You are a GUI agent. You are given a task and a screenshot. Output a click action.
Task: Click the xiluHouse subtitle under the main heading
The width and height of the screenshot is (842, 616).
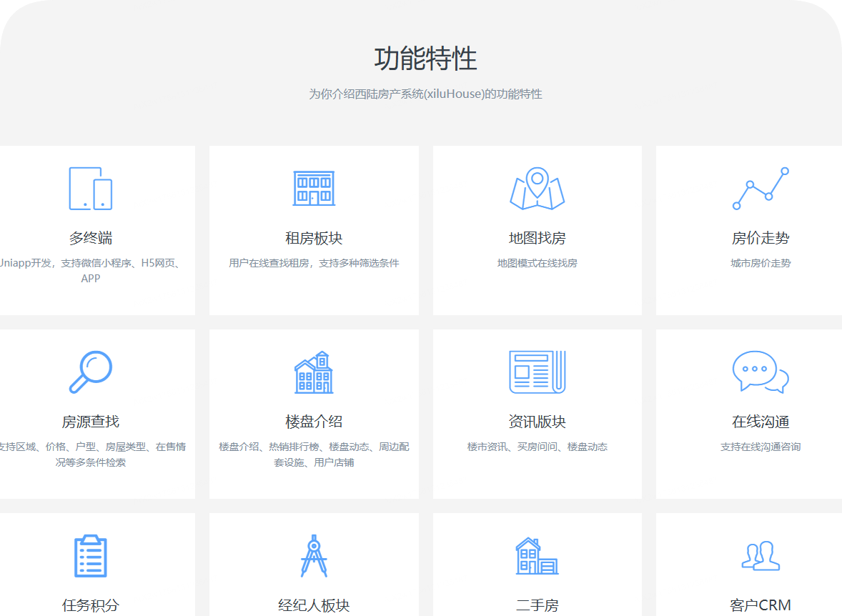[x=425, y=94]
